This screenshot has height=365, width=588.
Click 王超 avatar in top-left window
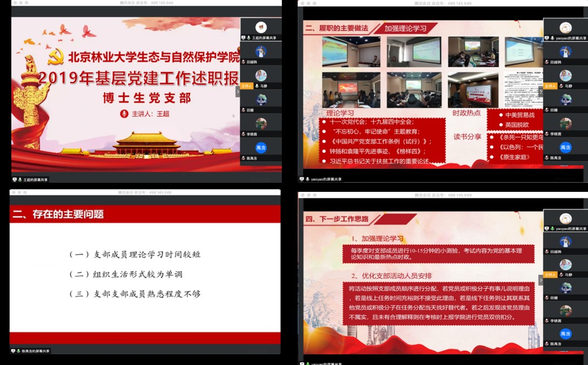(x=261, y=27)
